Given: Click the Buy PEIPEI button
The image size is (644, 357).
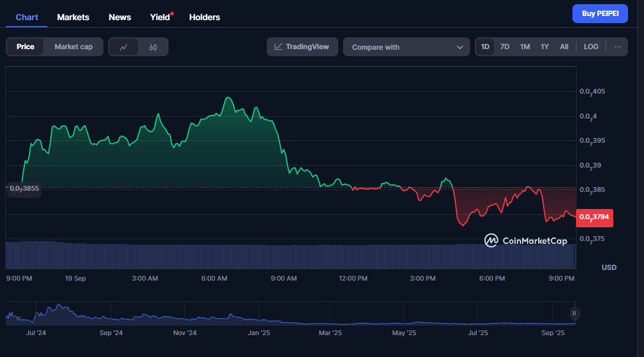Looking at the screenshot, I should click(x=600, y=14).
